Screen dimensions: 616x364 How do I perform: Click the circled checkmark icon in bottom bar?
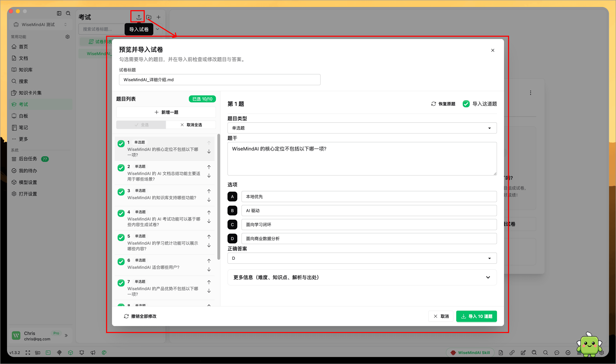(x=568, y=352)
